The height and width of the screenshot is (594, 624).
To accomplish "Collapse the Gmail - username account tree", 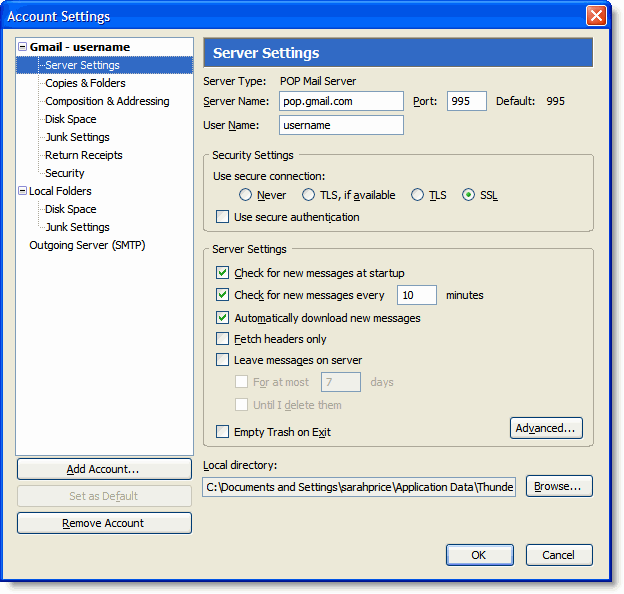I will click(23, 47).
